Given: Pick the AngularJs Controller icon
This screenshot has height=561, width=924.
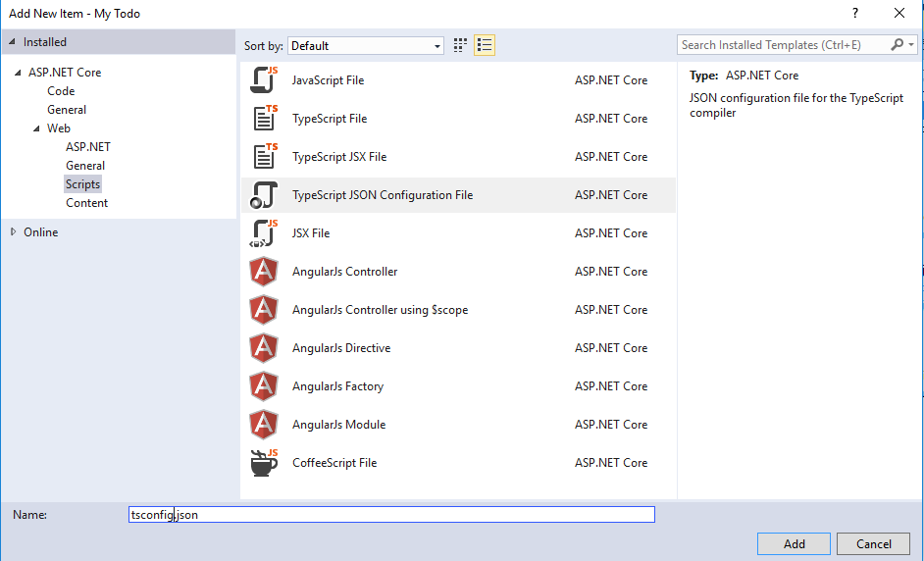Looking at the screenshot, I should click(x=264, y=272).
